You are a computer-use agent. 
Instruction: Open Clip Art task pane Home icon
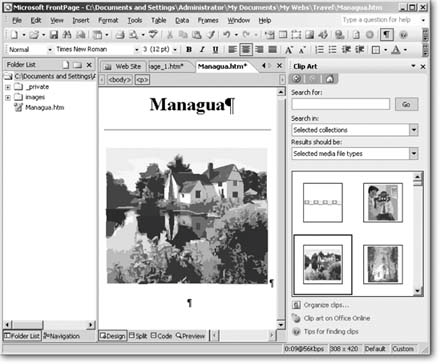(x=329, y=79)
